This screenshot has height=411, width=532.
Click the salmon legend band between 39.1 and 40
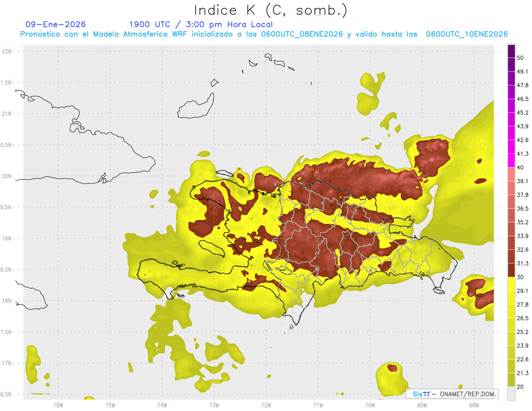coord(511,174)
